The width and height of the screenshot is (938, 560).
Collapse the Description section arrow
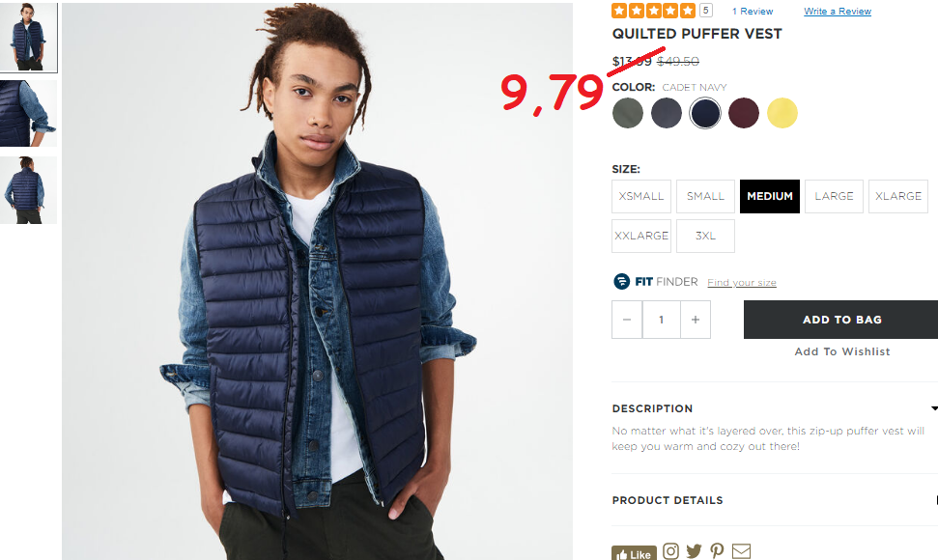tap(934, 408)
